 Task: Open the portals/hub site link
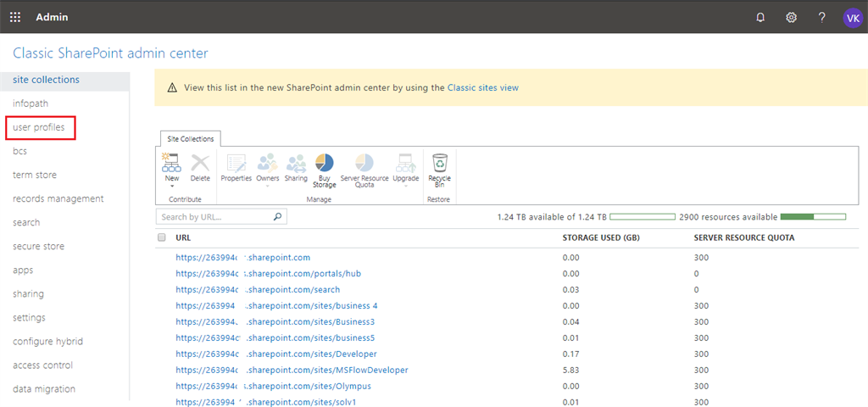(269, 274)
